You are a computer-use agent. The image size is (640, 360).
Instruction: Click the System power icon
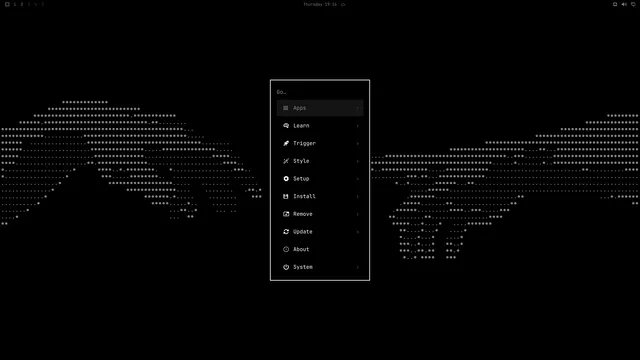coord(286,267)
